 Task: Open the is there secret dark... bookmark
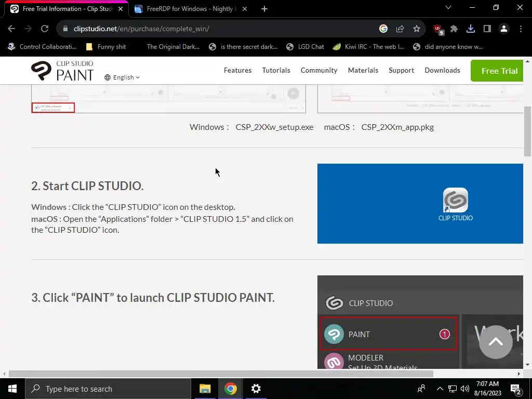[243, 47]
